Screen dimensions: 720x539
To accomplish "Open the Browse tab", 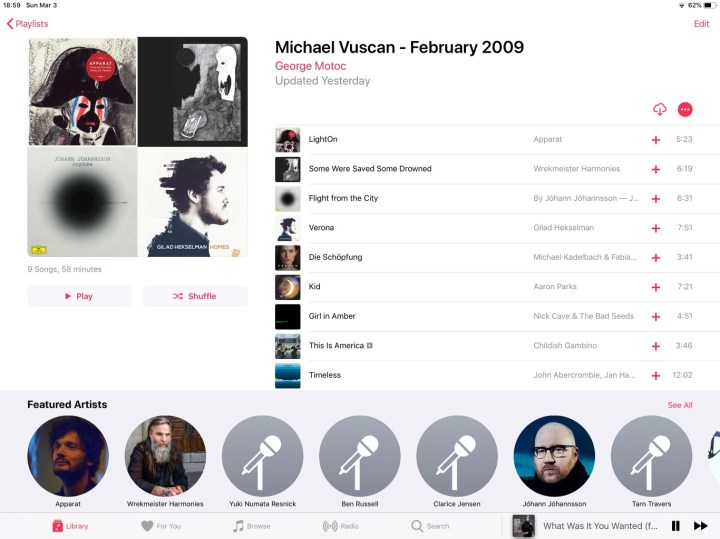I will [252, 526].
